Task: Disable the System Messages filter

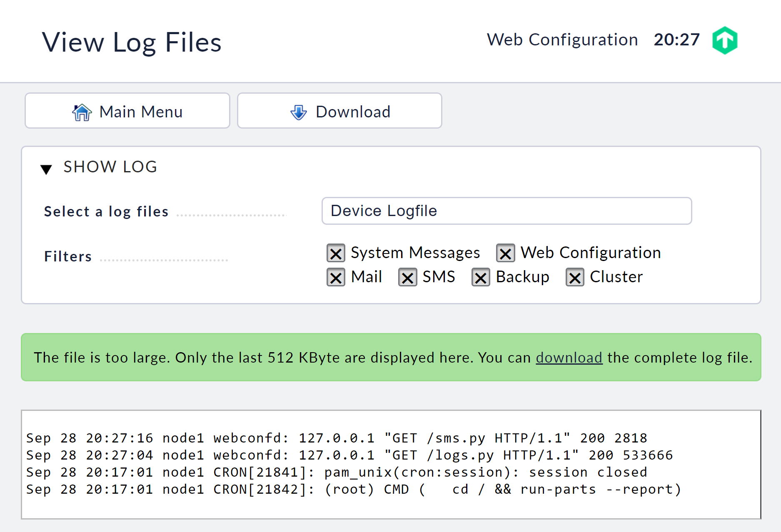Action: (x=336, y=253)
